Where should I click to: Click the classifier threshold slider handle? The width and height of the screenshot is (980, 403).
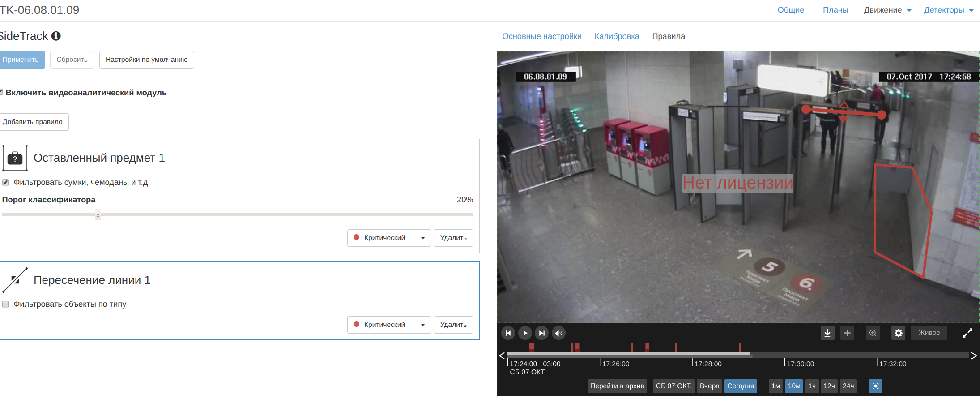click(98, 214)
